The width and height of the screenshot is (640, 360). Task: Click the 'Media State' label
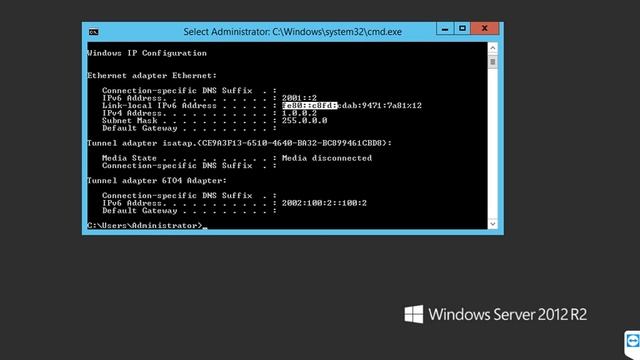(x=129, y=158)
